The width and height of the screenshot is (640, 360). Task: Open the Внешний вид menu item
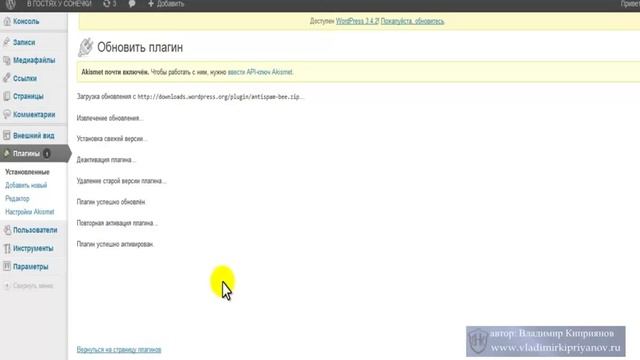tap(33, 136)
